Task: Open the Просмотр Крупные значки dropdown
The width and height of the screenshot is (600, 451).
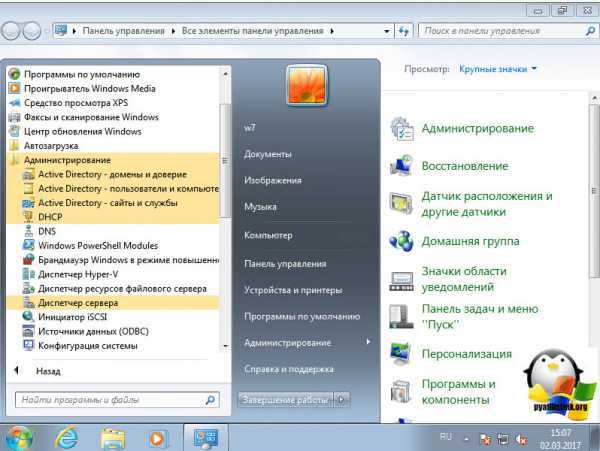Action: point(498,69)
